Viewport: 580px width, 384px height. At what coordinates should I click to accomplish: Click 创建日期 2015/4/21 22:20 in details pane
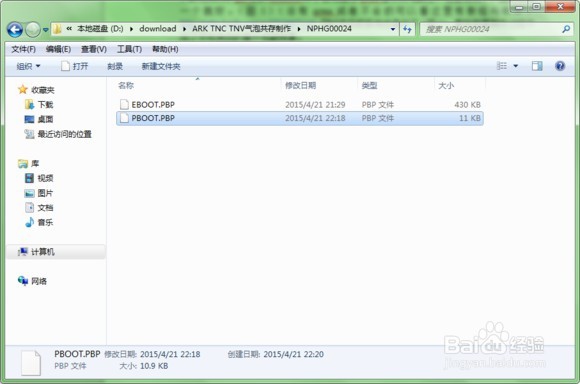click(276, 354)
